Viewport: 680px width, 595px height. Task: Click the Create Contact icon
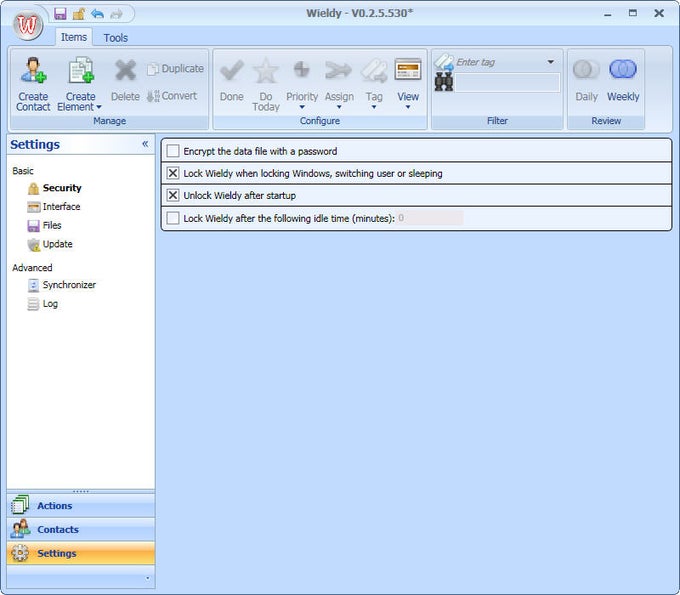pyautogui.click(x=33, y=70)
